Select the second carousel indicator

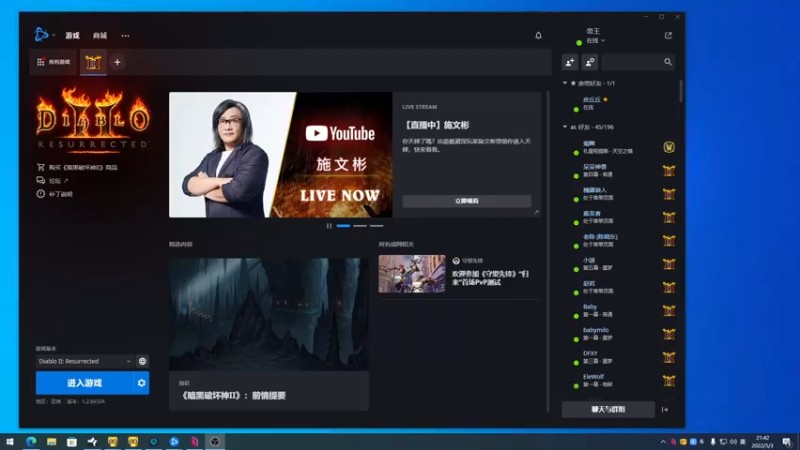[360, 226]
